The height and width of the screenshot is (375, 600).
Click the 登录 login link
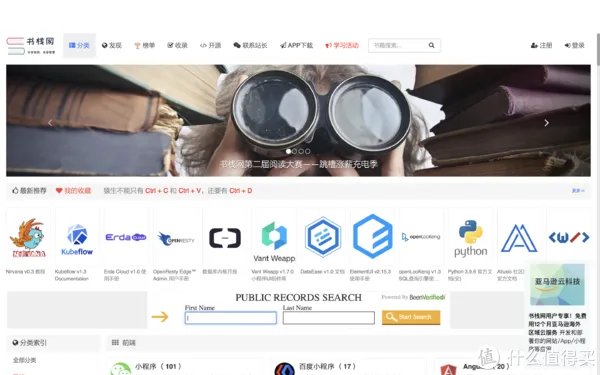(x=575, y=46)
